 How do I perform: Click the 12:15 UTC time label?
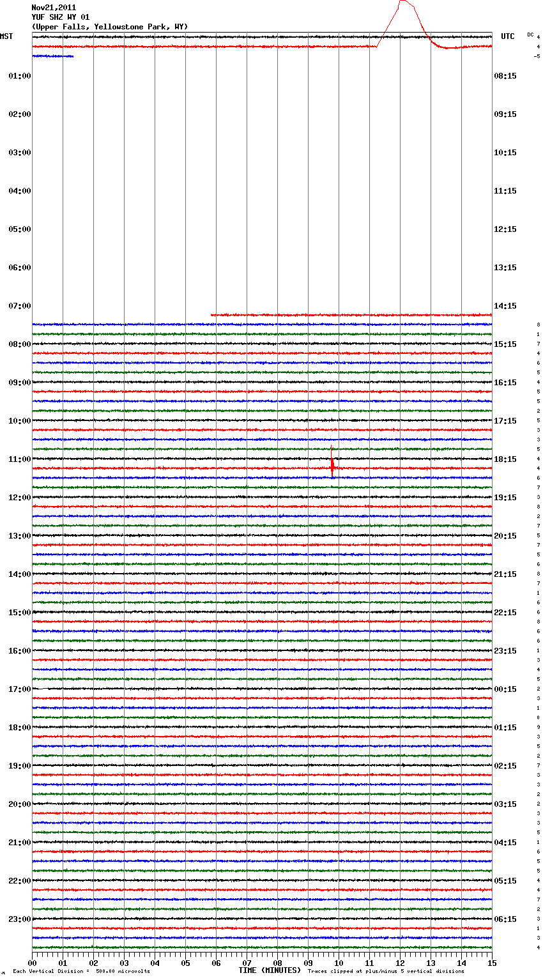tap(505, 229)
